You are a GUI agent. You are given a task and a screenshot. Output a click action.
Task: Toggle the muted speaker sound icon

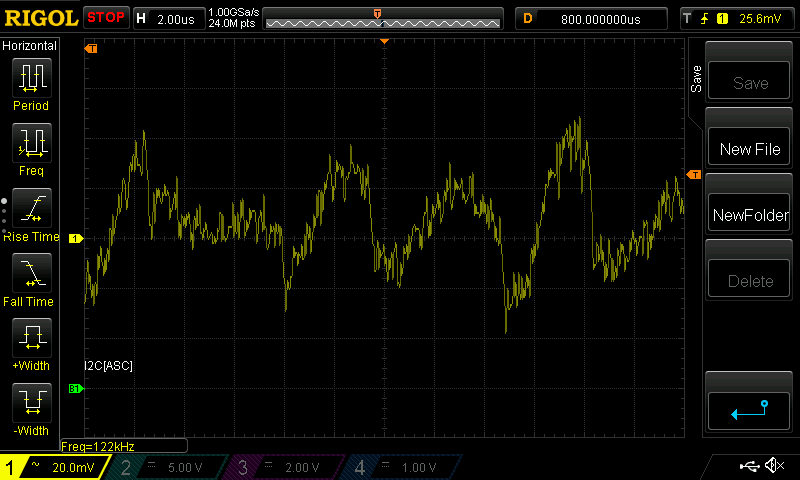pos(774,466)
